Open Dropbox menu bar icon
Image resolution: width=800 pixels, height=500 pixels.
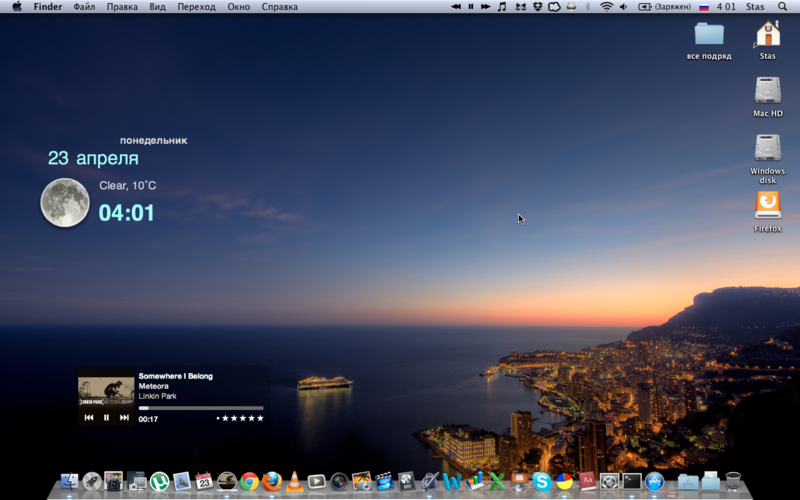[537, 7]
